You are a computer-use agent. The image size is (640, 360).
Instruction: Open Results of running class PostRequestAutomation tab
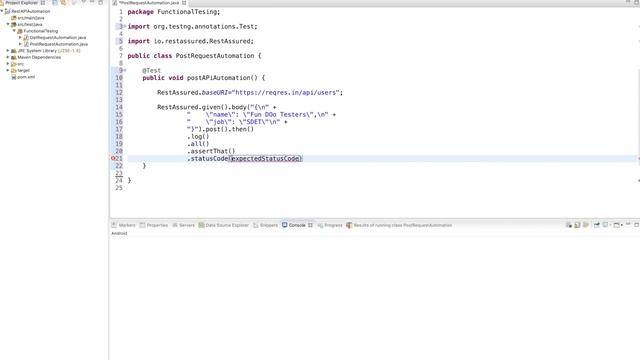[402, 225]
